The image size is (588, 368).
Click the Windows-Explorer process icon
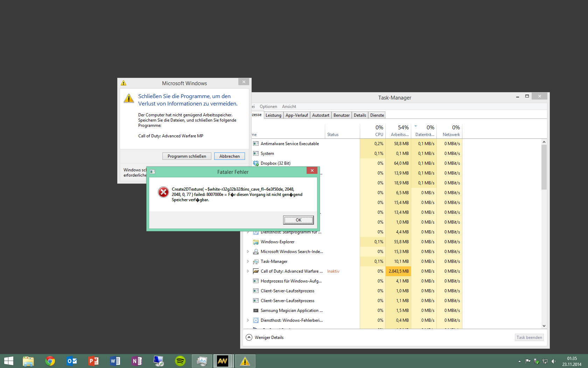point(256,242)
